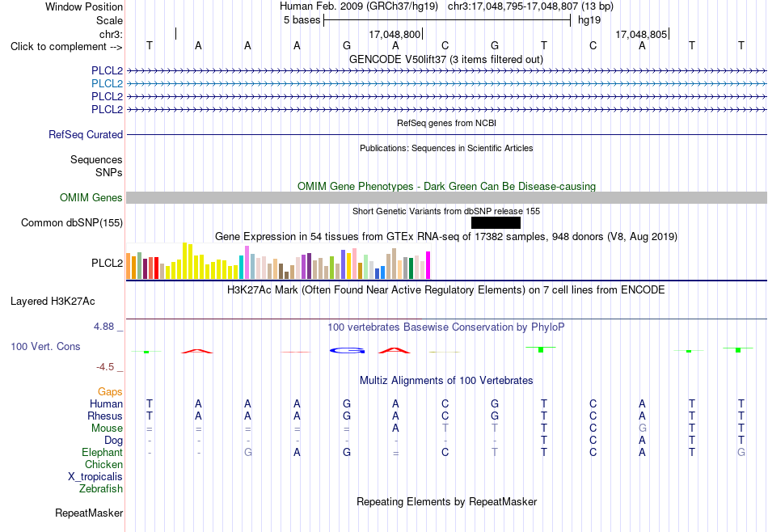
Task: Click 'RefSeq genes from NCBI' title
Action: pos(446,123)
